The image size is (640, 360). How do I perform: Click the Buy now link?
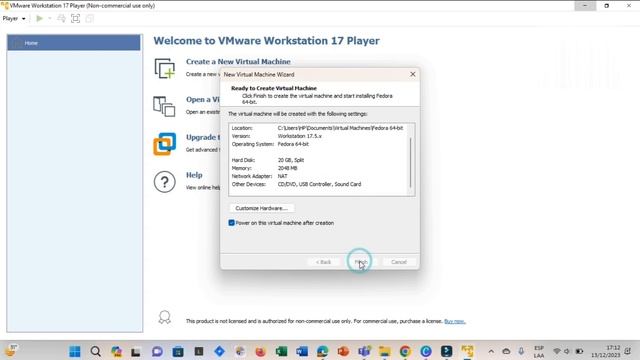pyautogui.click(x=455, y=321)
